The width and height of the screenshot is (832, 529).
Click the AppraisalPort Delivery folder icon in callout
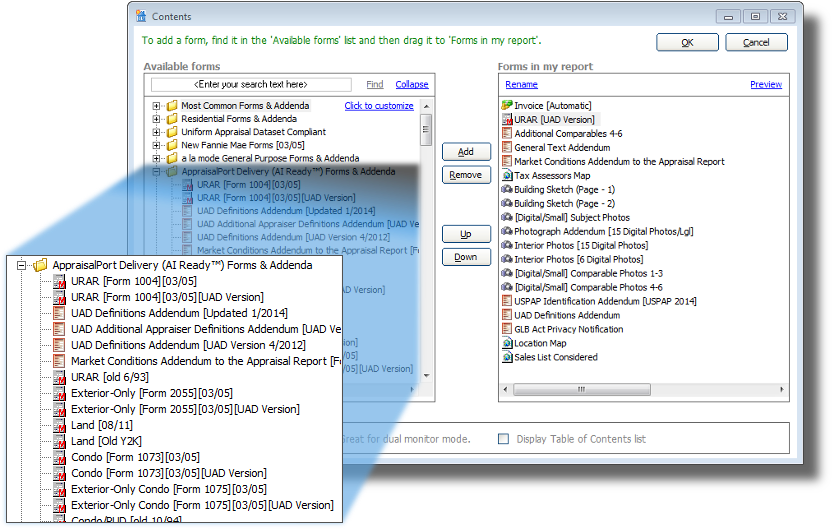(x=40, y=265)
